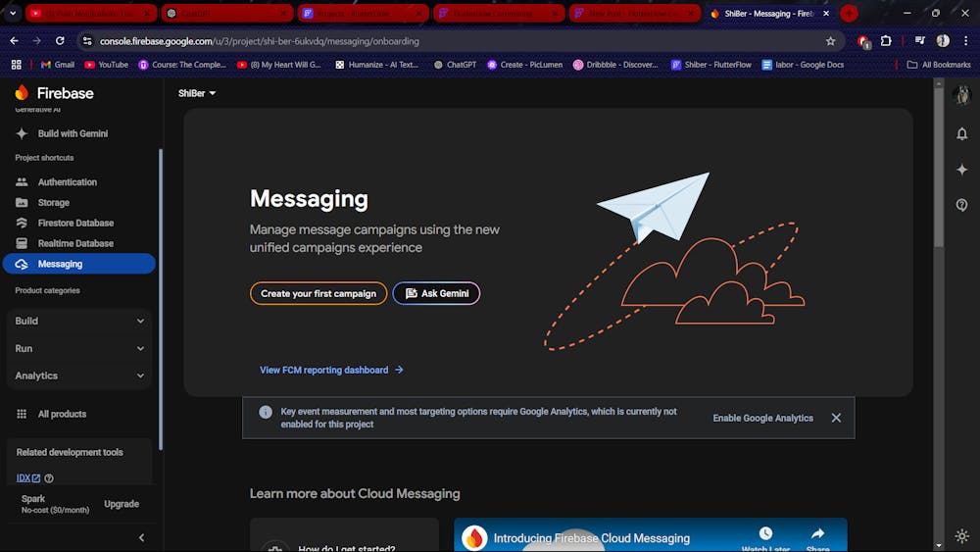Open notifications bell icon
This screenshot has width=980, height=552.
(x=962, y=133)
